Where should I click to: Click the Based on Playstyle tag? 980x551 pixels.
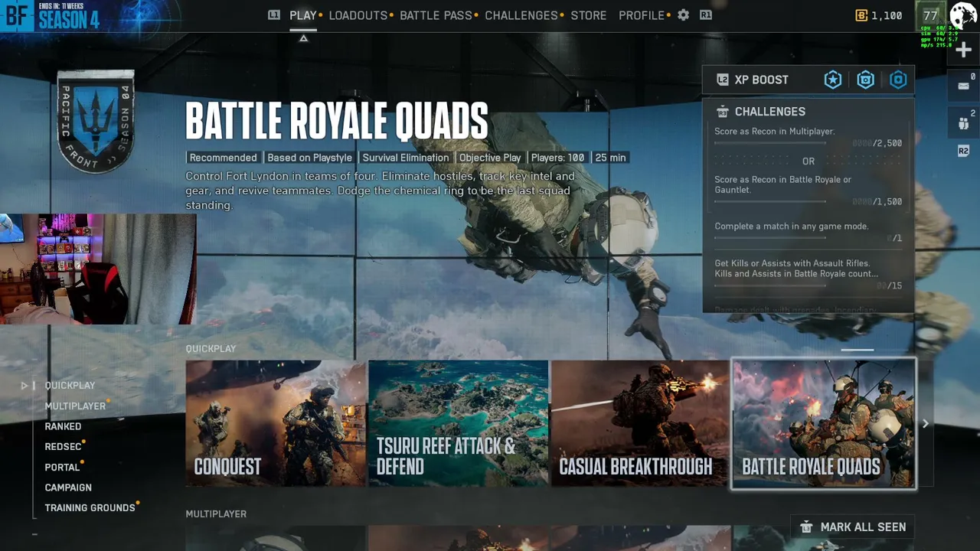coord(309,158)
